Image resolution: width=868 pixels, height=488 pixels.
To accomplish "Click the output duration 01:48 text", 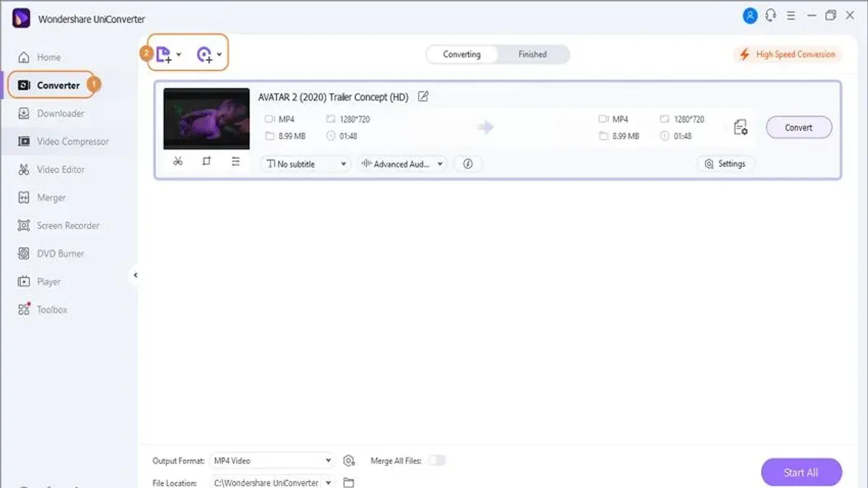I will (x=682, y=136).
